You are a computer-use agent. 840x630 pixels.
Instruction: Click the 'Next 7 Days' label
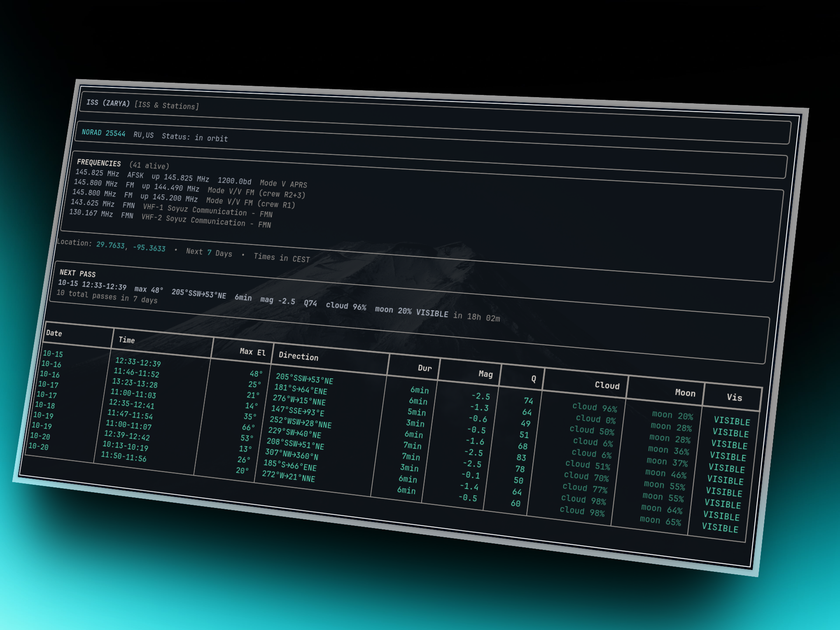pos(209,252)
